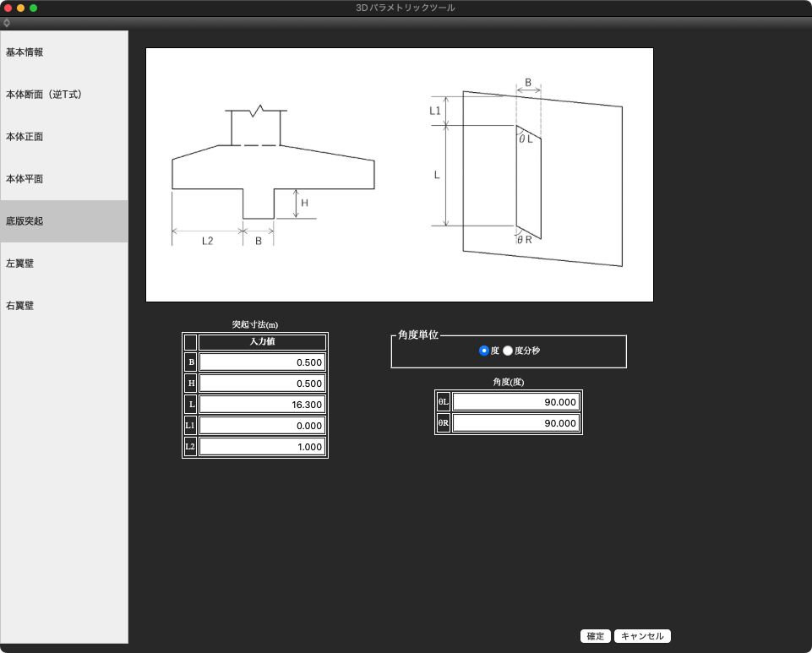Click the H row label in dimension table
Image resolution: width=812 pixels, height=653 pixels.
[191, 384]
